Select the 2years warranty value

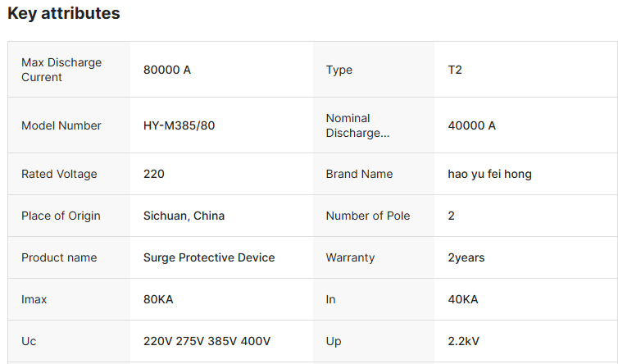466,257
